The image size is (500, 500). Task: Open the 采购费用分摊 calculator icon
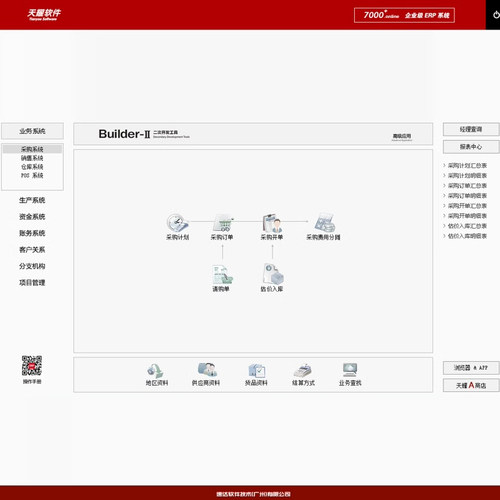325,222
